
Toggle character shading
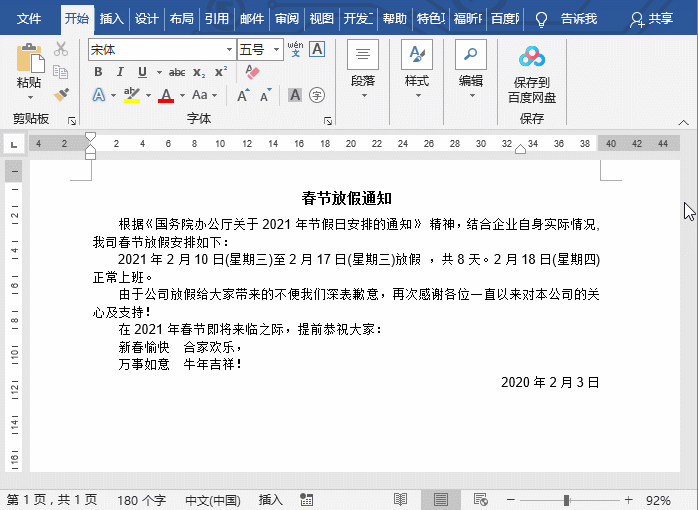(x=295, y=95)
